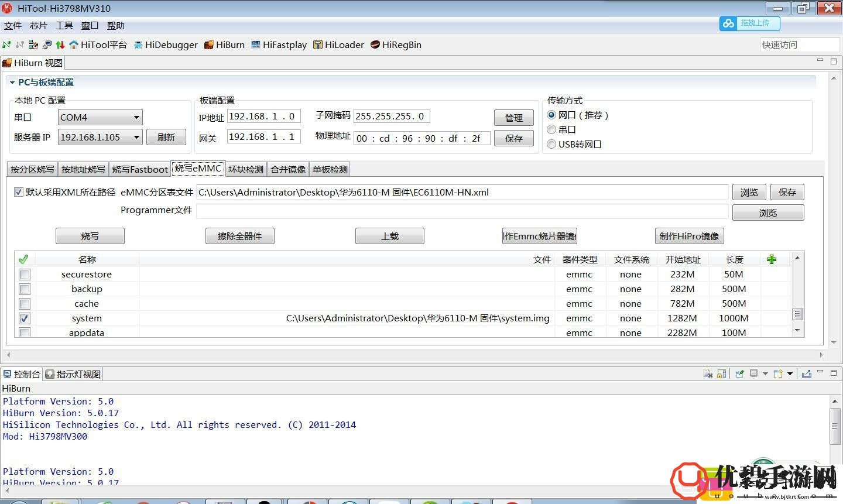Open the 文件 menu

tap(12, 26)
